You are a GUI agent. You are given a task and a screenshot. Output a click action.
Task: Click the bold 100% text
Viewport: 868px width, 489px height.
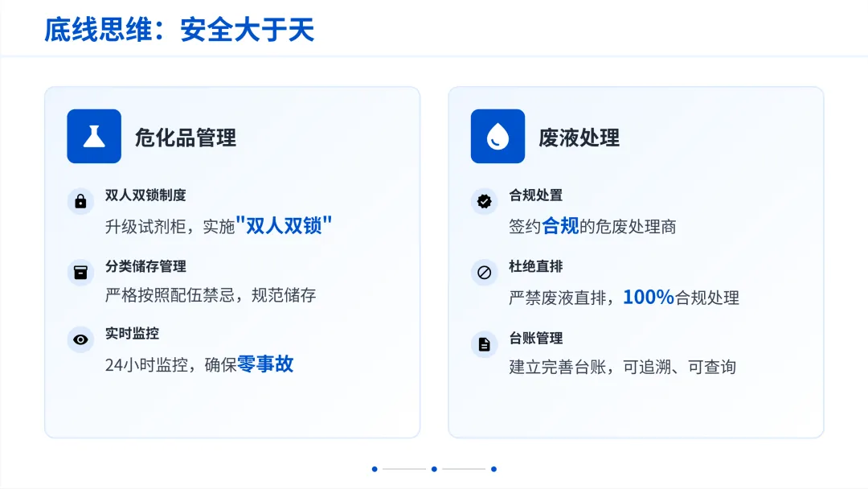pos(649,298)
